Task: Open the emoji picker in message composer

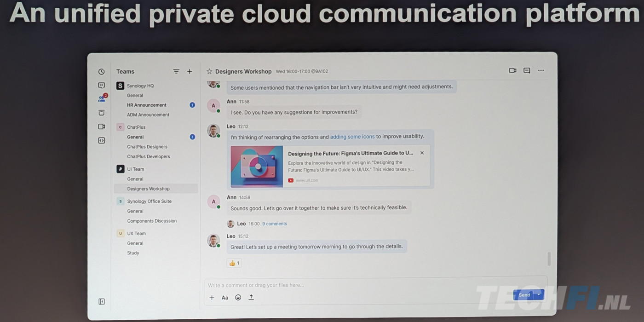Action: point(238,298)
